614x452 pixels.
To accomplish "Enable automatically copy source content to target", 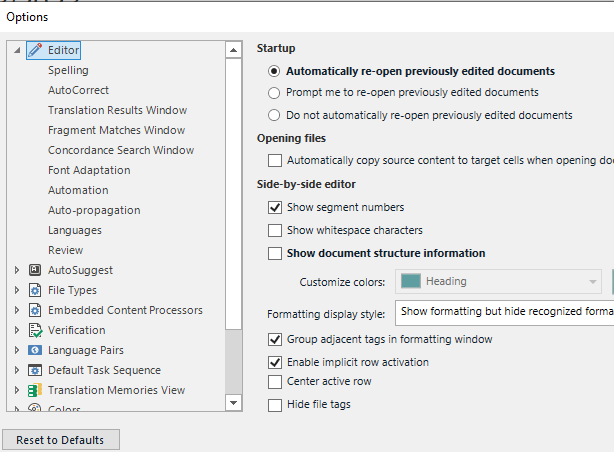I will [275, 160].
